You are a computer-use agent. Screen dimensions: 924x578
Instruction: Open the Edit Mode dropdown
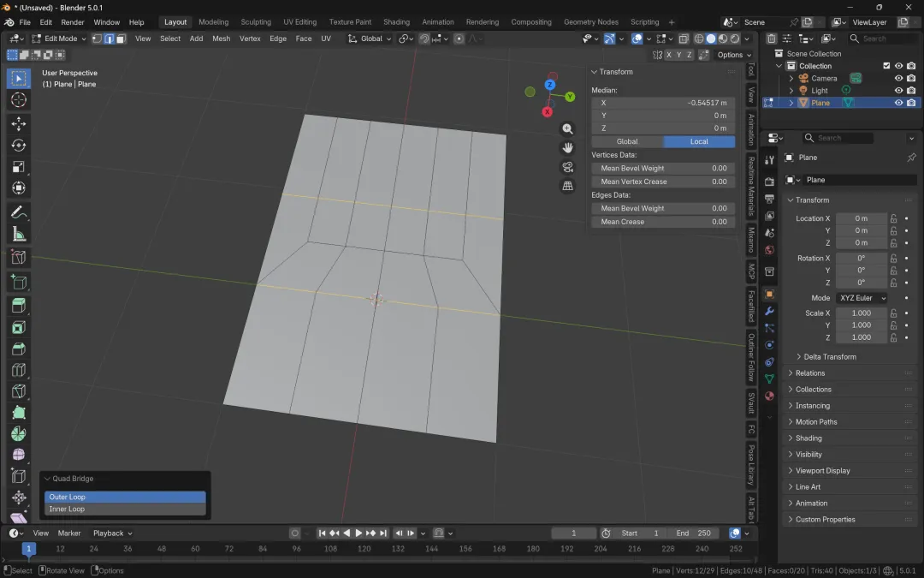[x=59, y=39]
